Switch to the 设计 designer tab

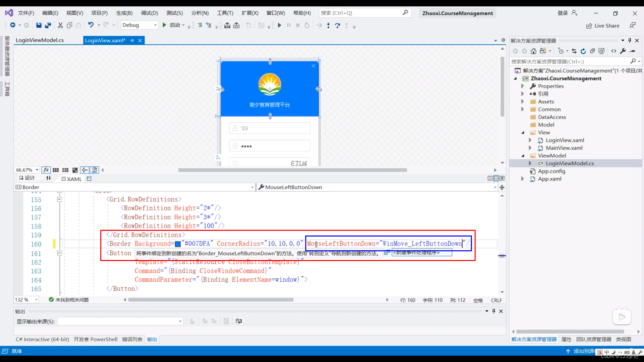[27, 178]
